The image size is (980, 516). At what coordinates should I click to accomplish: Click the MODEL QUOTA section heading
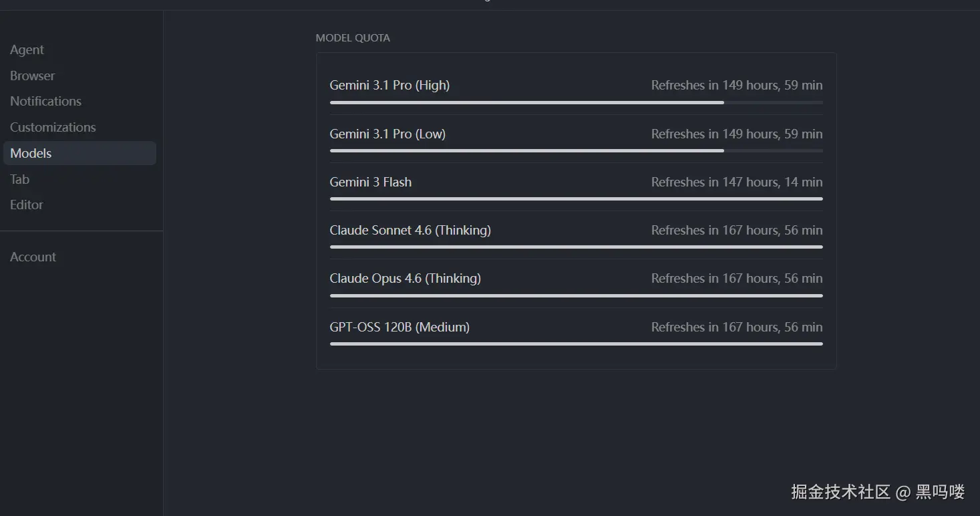pos(353,38)
